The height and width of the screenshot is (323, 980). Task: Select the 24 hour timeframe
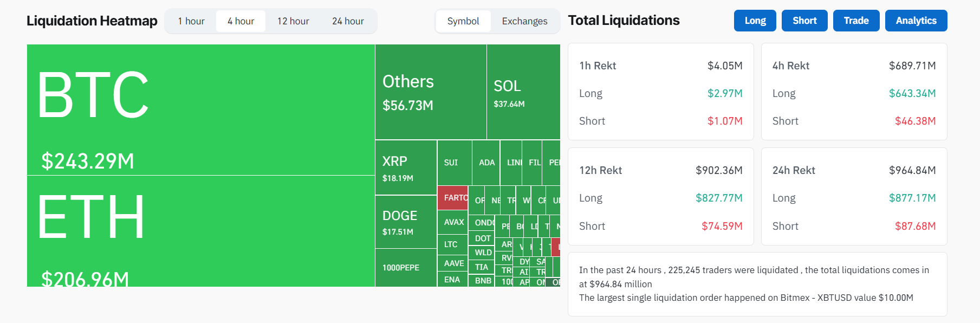click(x=347, y=21)
